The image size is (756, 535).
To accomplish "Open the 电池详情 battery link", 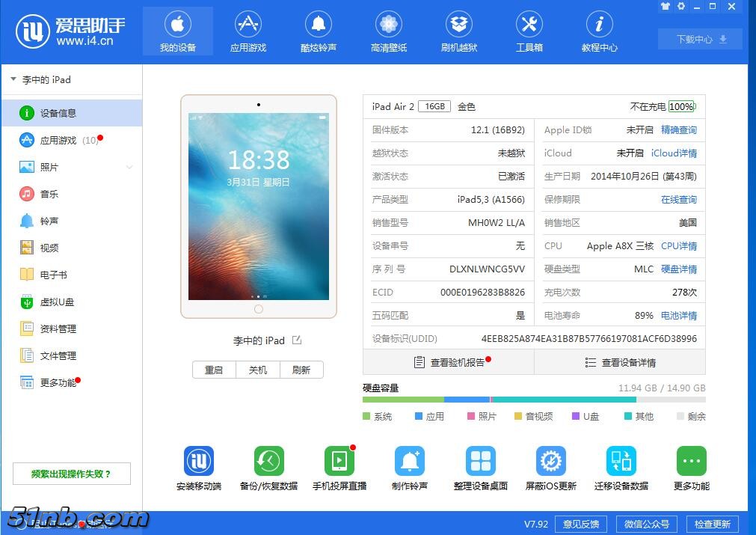I will click(678, 315).
